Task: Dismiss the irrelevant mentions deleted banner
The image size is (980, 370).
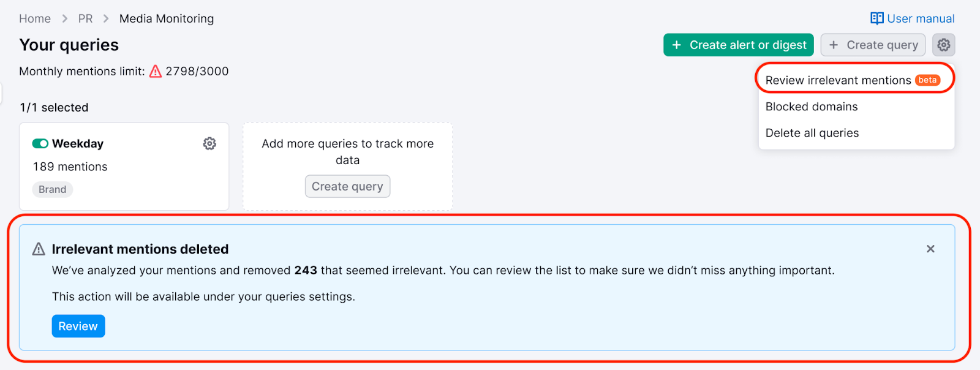Action: (930, 249)
